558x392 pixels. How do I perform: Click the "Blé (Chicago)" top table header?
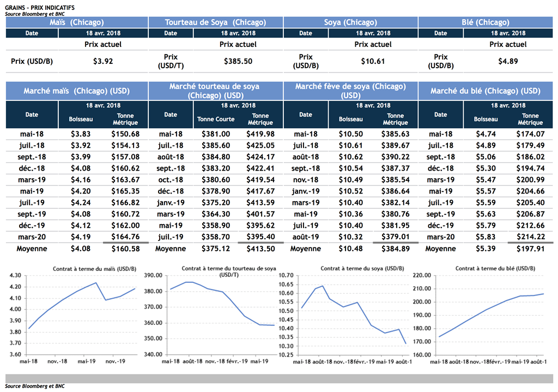485,22
